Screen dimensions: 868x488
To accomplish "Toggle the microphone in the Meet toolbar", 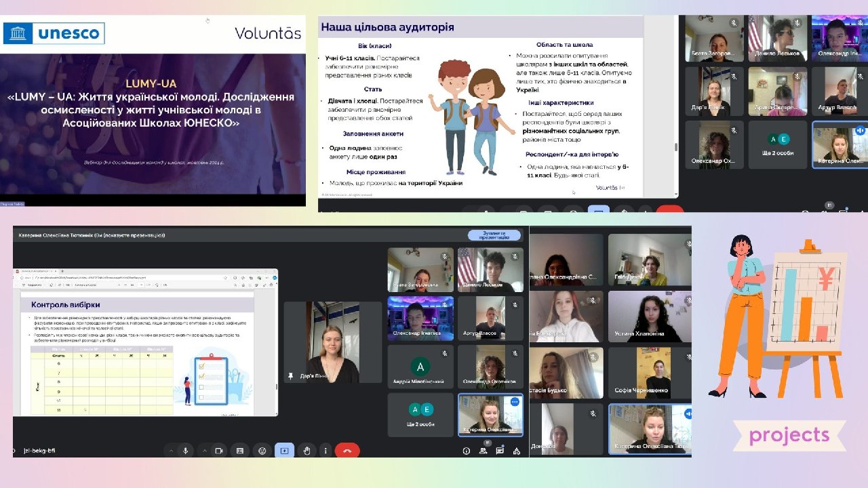I will (x=185, y=451).
